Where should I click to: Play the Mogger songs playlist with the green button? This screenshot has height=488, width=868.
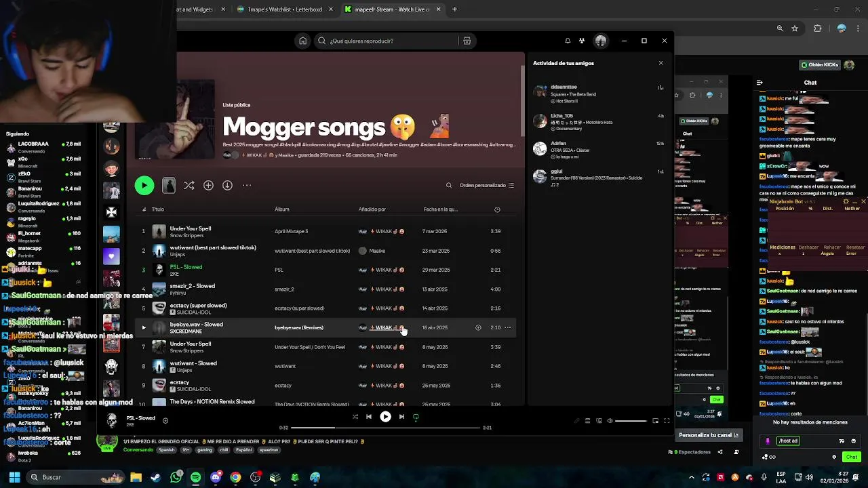tap(144, 185)
